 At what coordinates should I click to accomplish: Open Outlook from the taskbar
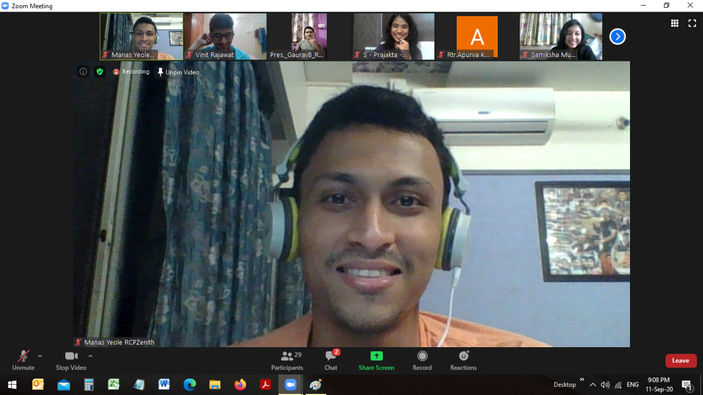[x=38, y=385]
